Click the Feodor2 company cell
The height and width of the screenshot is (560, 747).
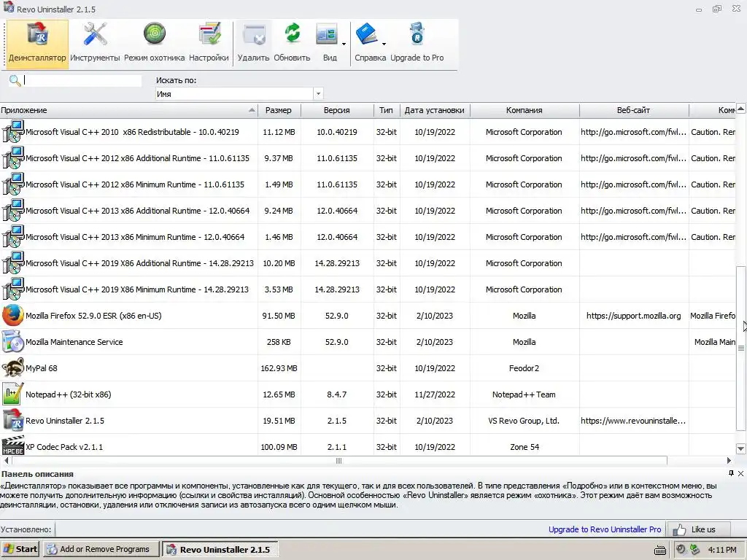point(524,368)
